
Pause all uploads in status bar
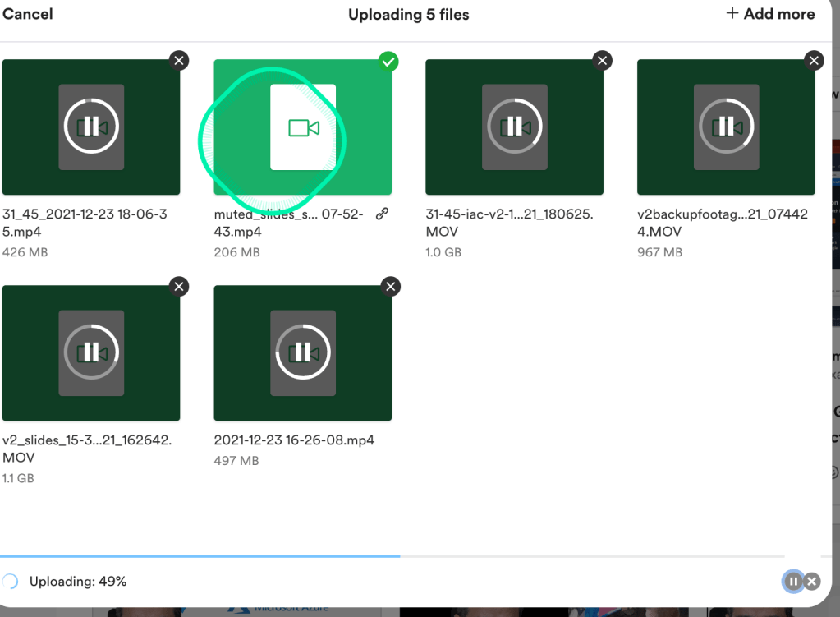(793, 581)
